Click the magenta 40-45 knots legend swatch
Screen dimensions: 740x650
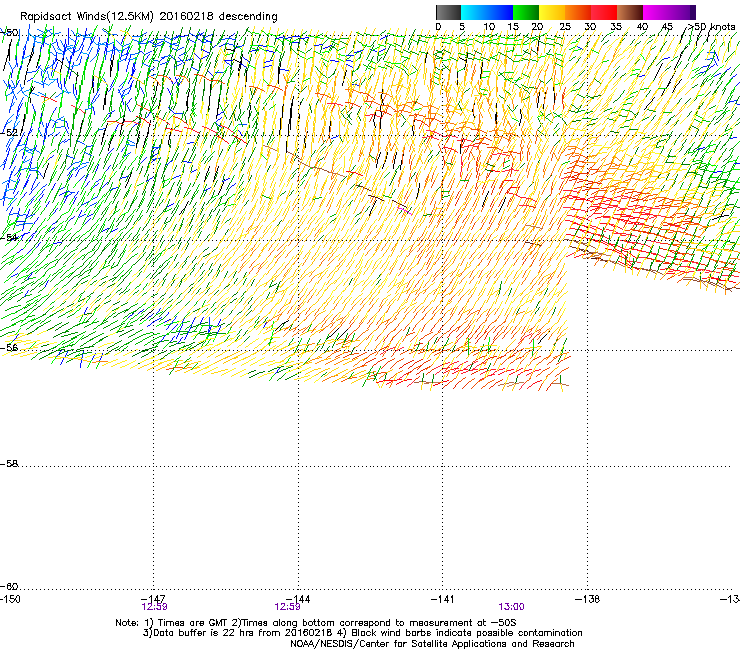(x=656, y=12)
